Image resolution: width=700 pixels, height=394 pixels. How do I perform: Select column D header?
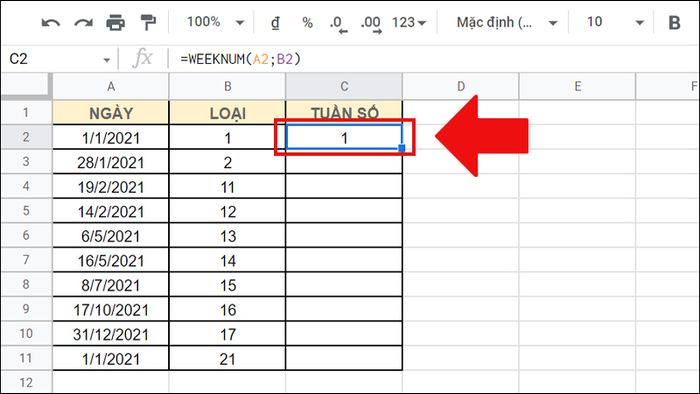(x=461, y=86)
